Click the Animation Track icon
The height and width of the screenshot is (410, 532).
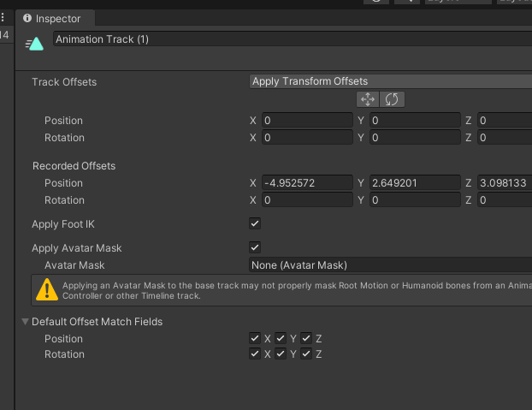(35, 43)
